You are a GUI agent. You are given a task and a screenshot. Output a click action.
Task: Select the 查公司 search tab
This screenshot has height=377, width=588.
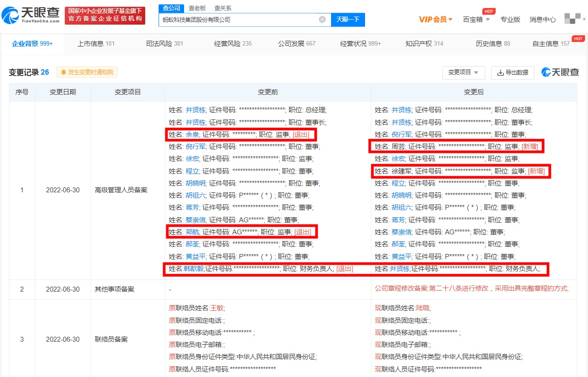click(171, 8)
